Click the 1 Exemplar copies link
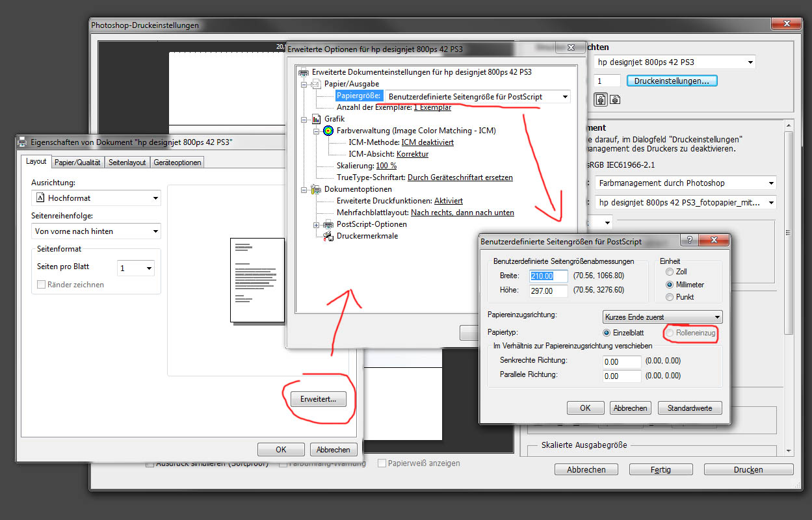The image size is (812, 520). (x=432, y=107)
